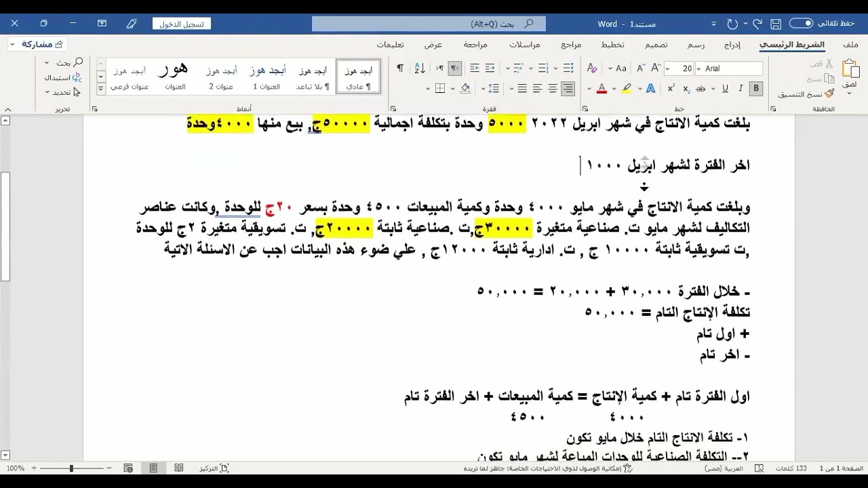Click the Ribbon Display Options icon

pos(102,24)
